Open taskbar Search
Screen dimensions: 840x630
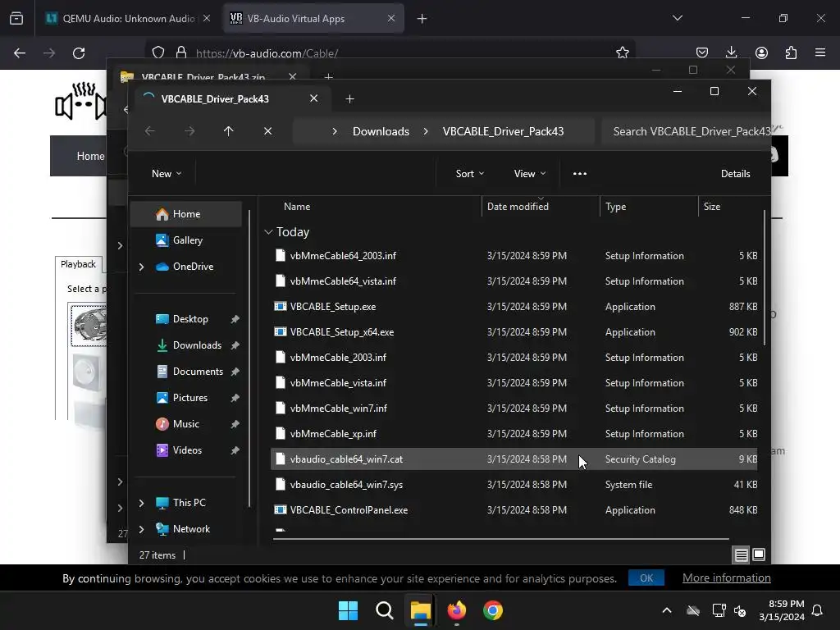(x=384, y=610)
